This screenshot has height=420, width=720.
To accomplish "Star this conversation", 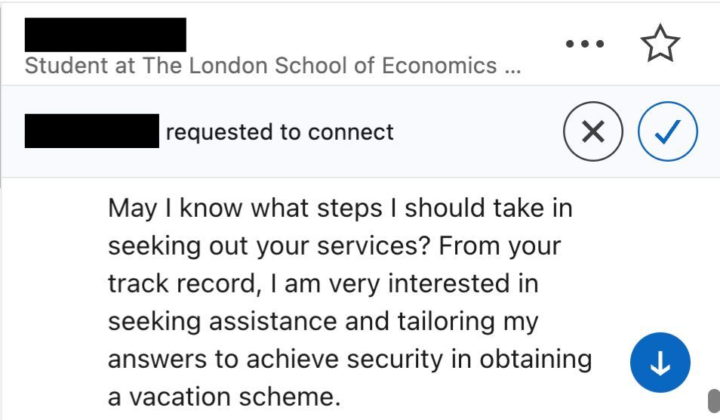I will tap(659, 43).
